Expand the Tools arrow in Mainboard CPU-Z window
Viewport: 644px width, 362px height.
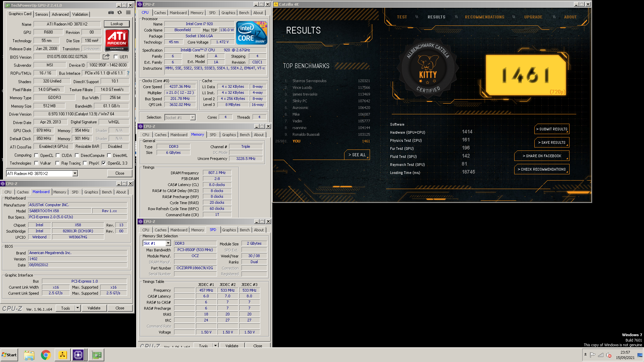point(77,308)
